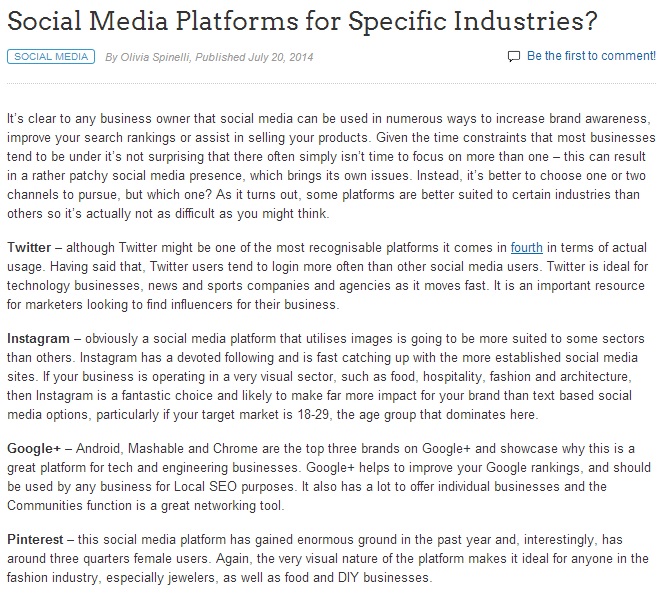Click the dotted divider below the byline
The height and width of the screenshot is (596, 659).
coord(331,84)
